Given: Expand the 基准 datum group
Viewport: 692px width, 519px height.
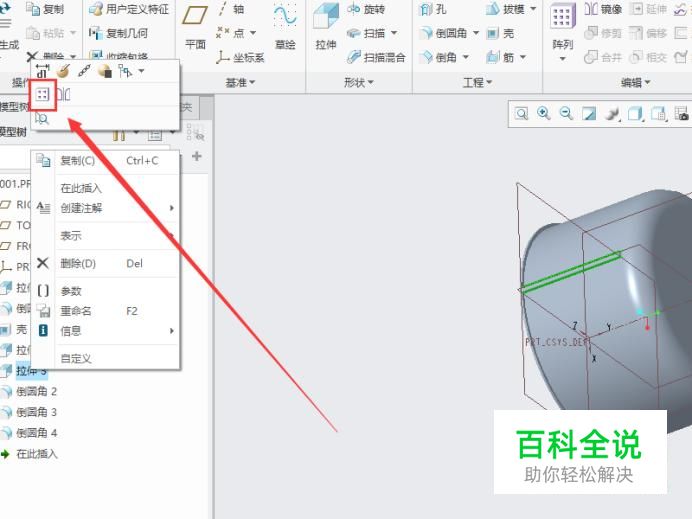Looking at the screenshot, I should (241, 82).
